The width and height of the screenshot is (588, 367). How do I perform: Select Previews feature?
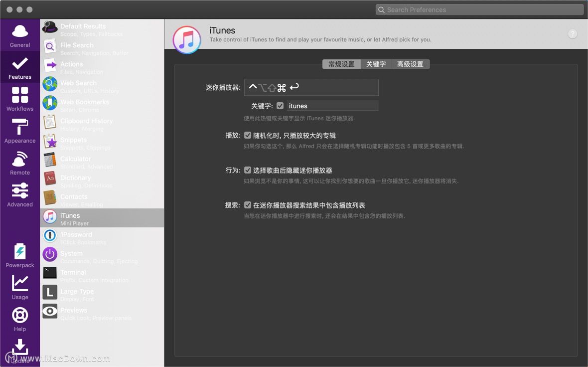point(102,313)
